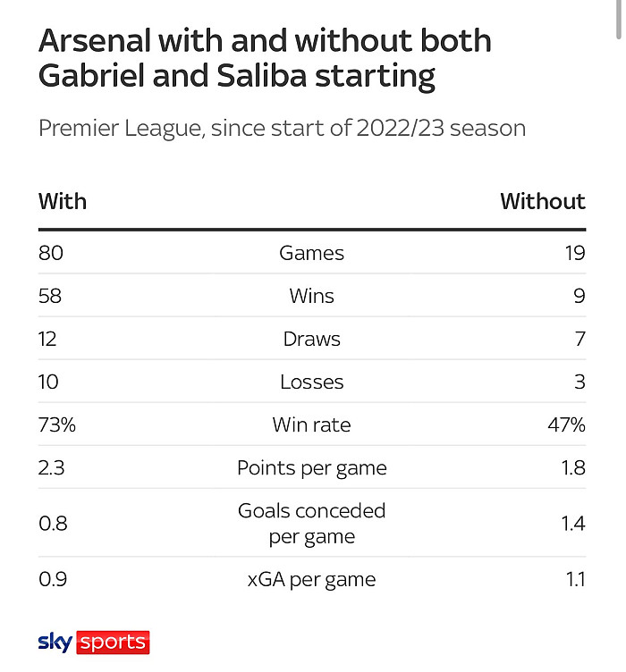Select the 19 games value
Screen dimensions: 626x672
click(574, 253)
